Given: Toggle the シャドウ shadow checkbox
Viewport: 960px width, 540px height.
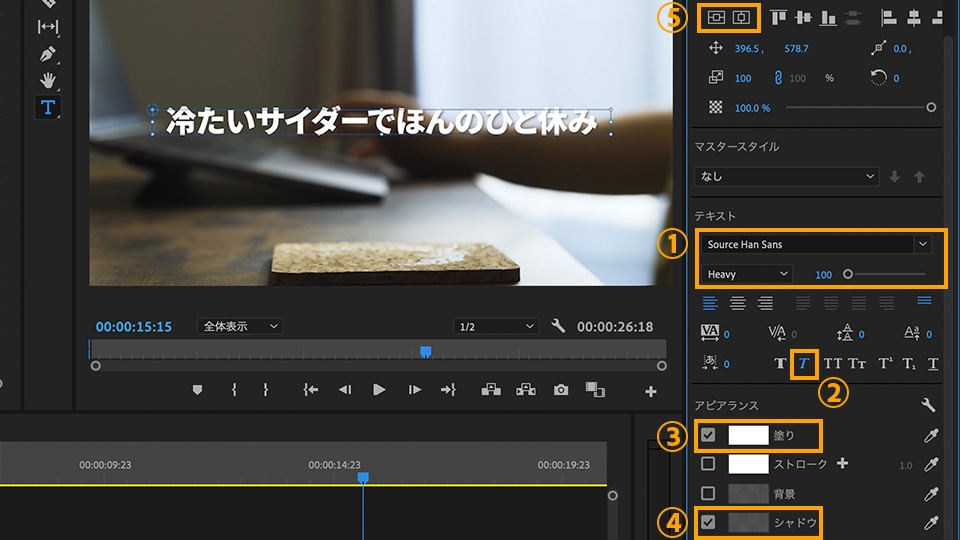Looking at the screenshot, I should 708,522.
